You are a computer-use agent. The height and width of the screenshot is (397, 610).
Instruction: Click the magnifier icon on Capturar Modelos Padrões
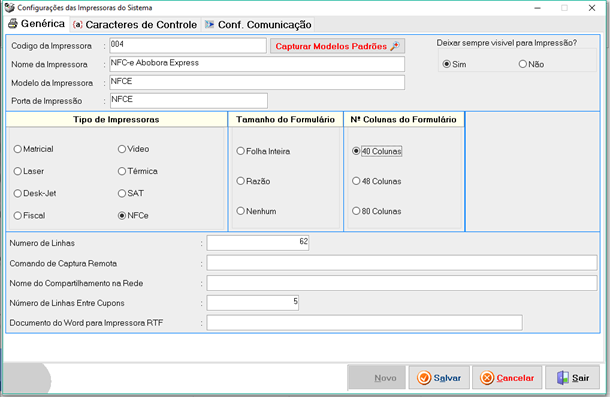[x=395, y=46]
